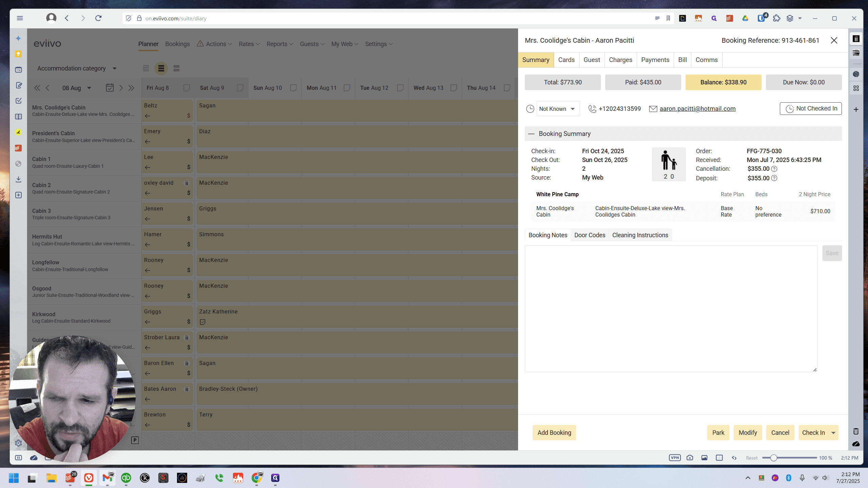This screenshot has width=868, height=488.
Task: Tick the Mon Aug 11 checkbox
Action: coord(347,88)
